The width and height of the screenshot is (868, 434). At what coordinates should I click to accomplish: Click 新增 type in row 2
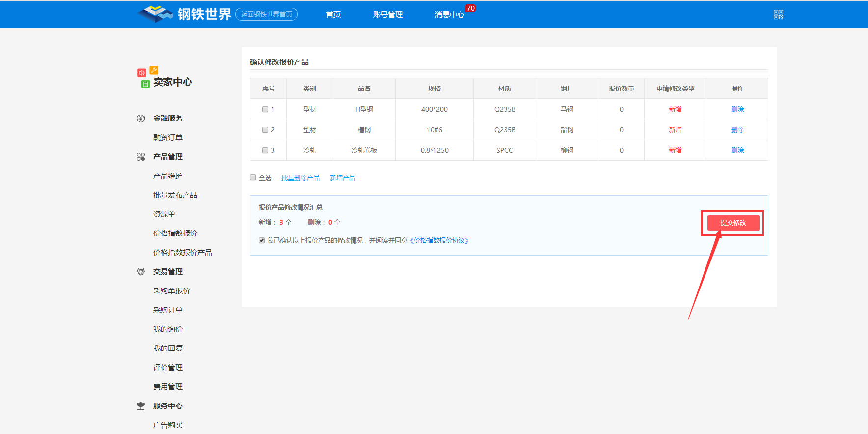(x=675, y=130)
